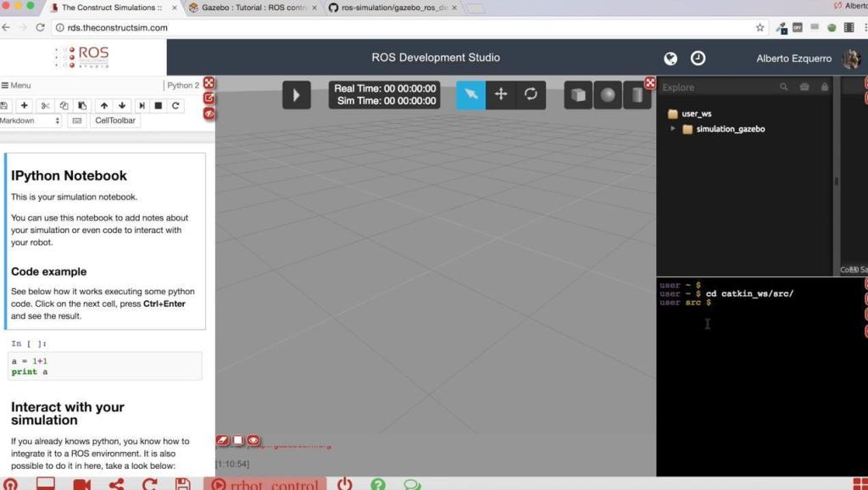Open the keyboard command palette icon
The image size is (868, 490).
point(77,120)
